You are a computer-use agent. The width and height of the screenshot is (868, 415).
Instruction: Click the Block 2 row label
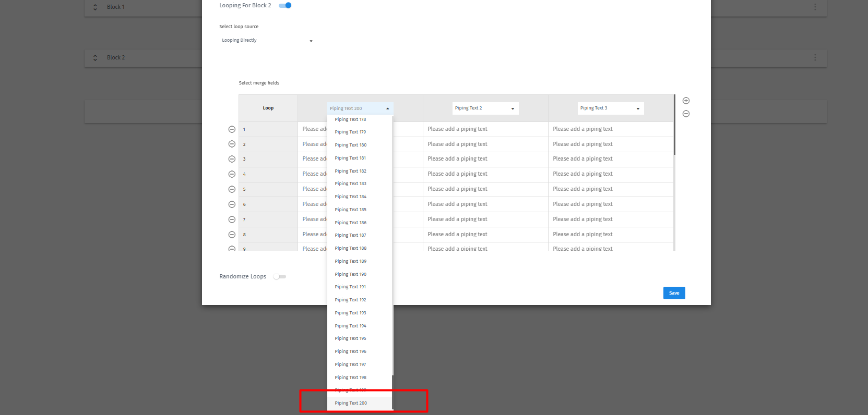[x=116, y=58]
